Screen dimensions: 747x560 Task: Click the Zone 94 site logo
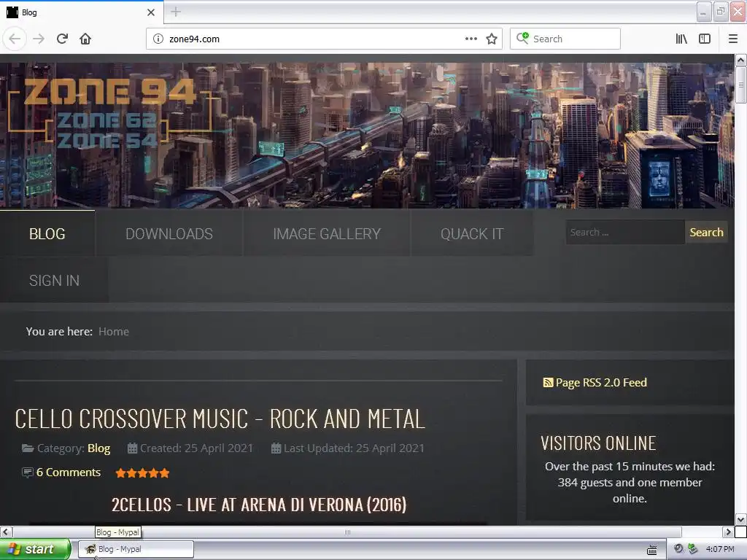tap(111, 114)
